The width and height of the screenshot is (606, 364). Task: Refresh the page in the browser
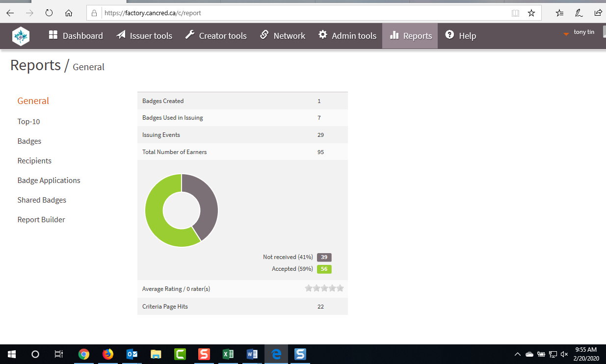(49, 13)
